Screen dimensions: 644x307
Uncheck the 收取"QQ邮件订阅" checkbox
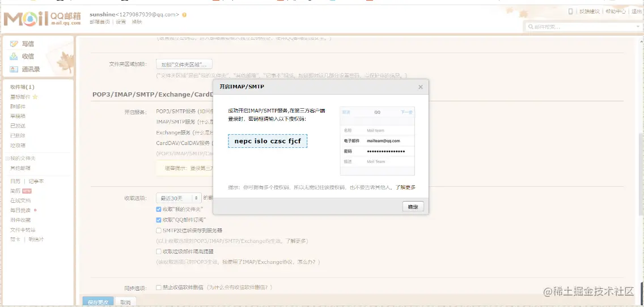pos(159,220)
